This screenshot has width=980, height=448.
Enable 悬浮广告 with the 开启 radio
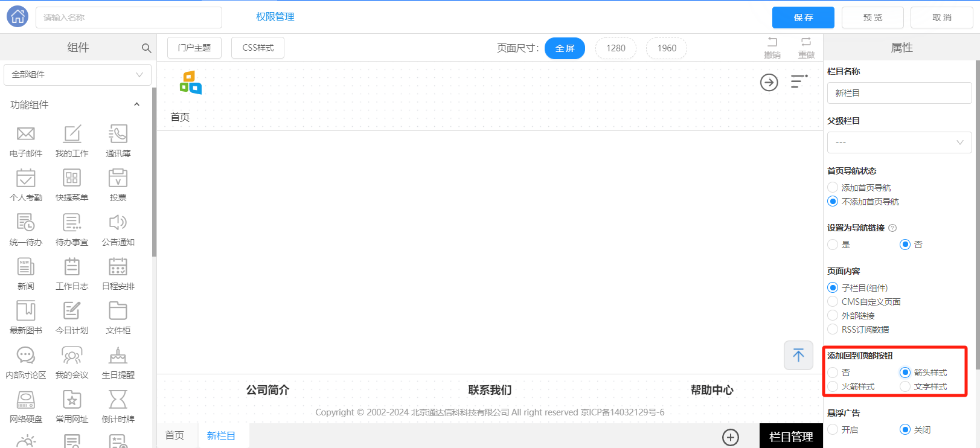(x=833, y=430)
